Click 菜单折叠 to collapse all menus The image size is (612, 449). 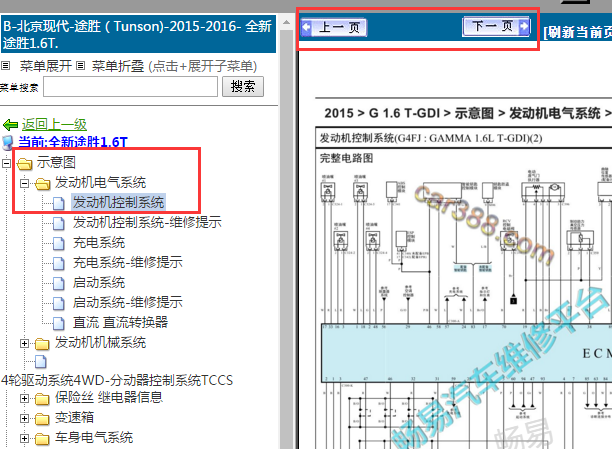pyautogui.click(x=118, y=66)
